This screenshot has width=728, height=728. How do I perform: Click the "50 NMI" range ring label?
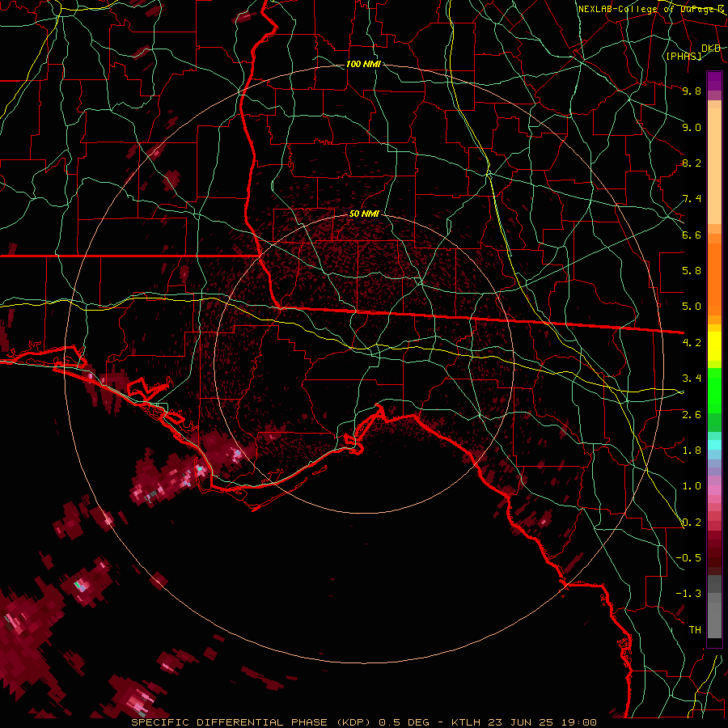point(364,214)
